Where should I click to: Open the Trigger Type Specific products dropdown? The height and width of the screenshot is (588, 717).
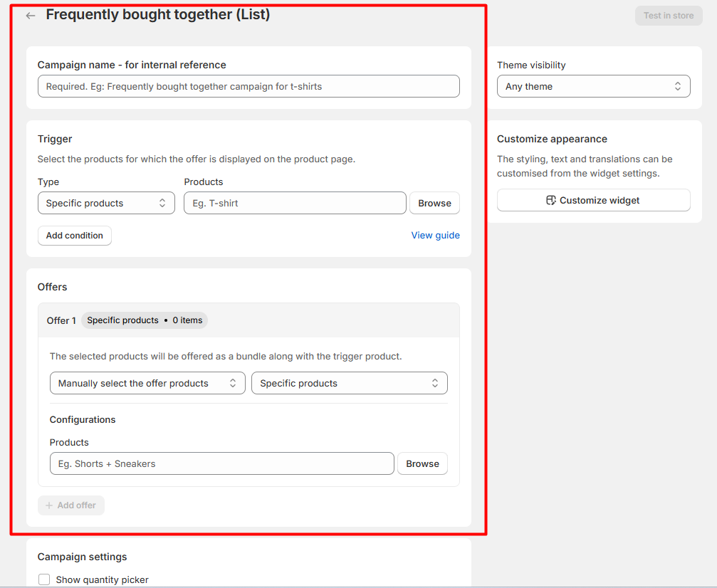[106, 203]
